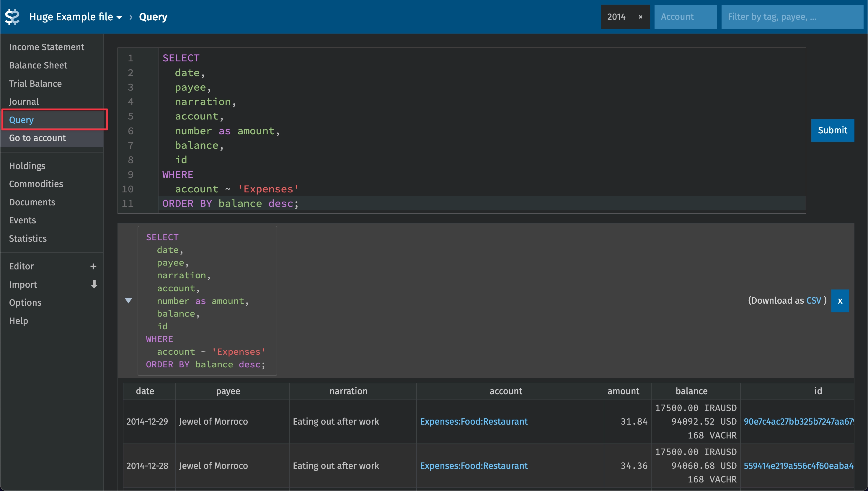Viewport: 868px width, 491px height.
Task: Download the results as CSV
Action: tap(813, 300)
